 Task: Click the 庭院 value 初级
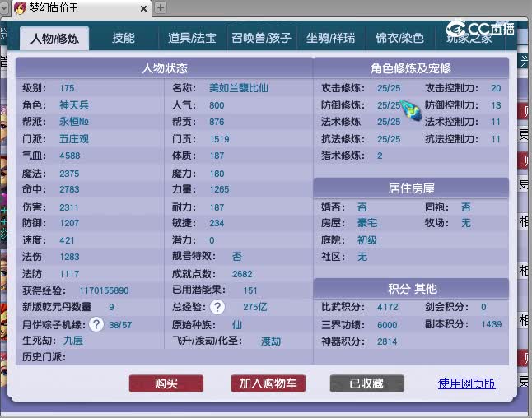[367, 240]
